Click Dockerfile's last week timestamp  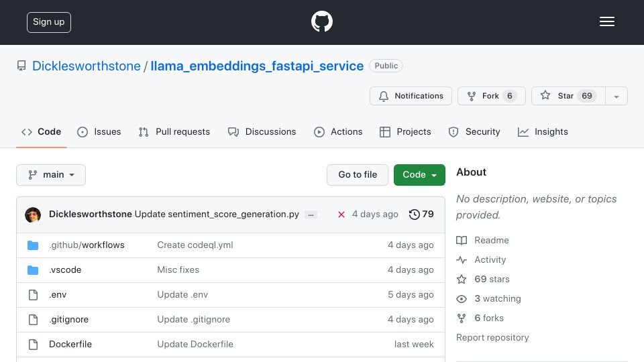414,345
